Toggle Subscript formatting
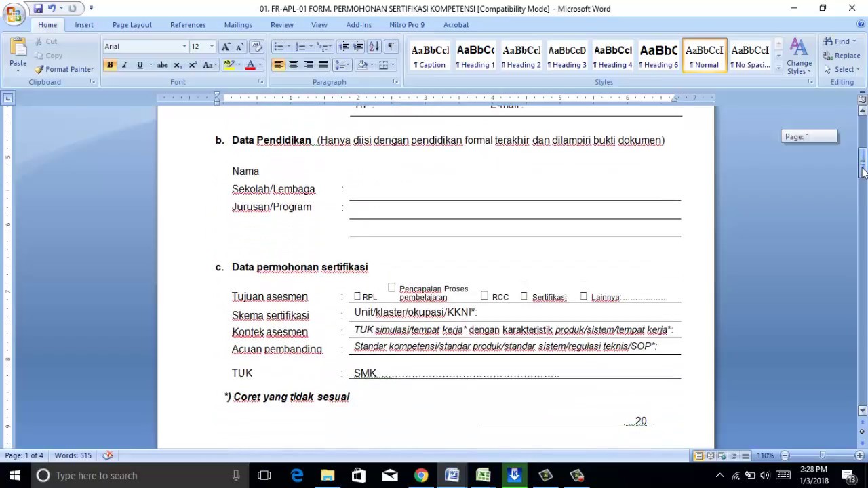This screenshot has width=868, height=488. [178, 65]
